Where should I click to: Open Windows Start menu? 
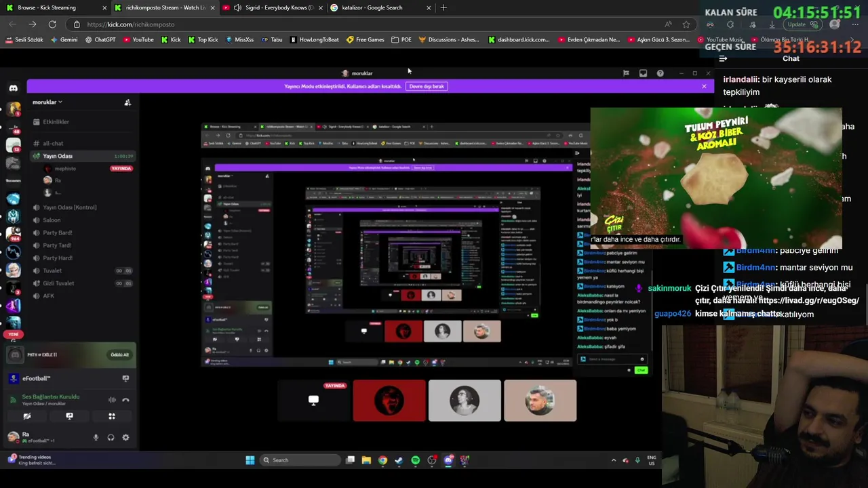tap(250, 460)
